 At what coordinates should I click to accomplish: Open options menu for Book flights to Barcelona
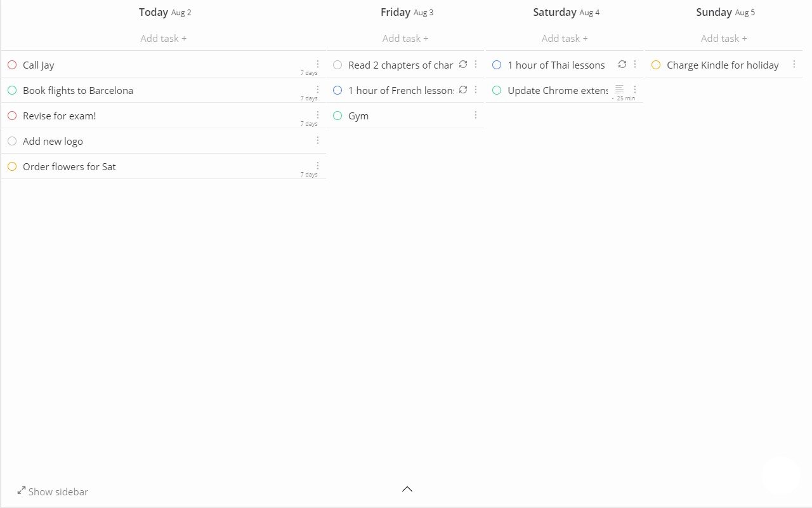click(318, 90)
